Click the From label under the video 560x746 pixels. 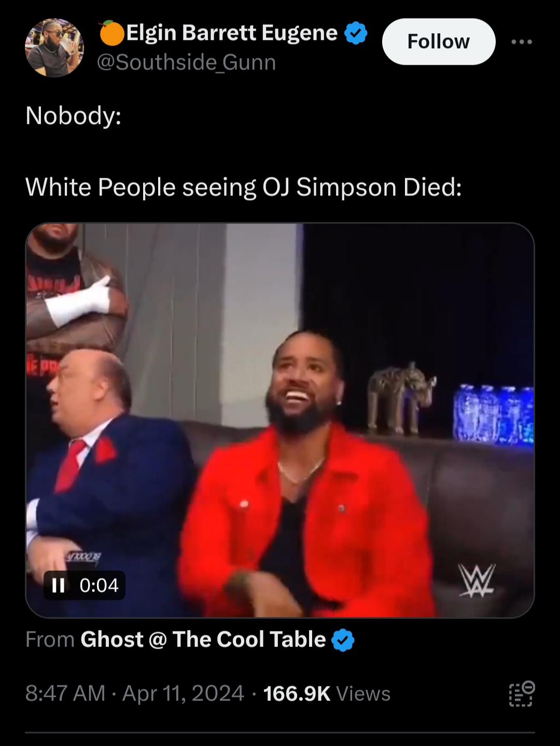[50, 640]
